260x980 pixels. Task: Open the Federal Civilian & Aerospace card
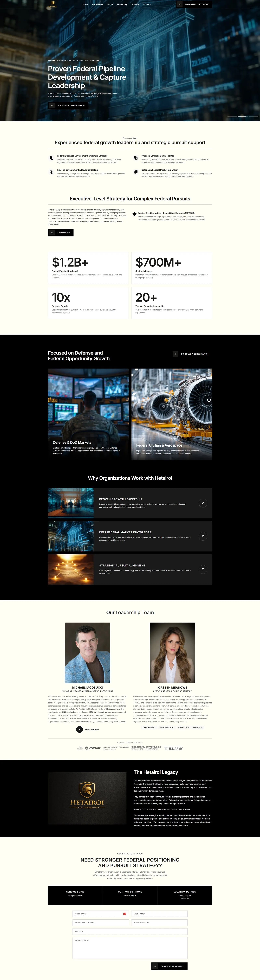tap(172, 414)
